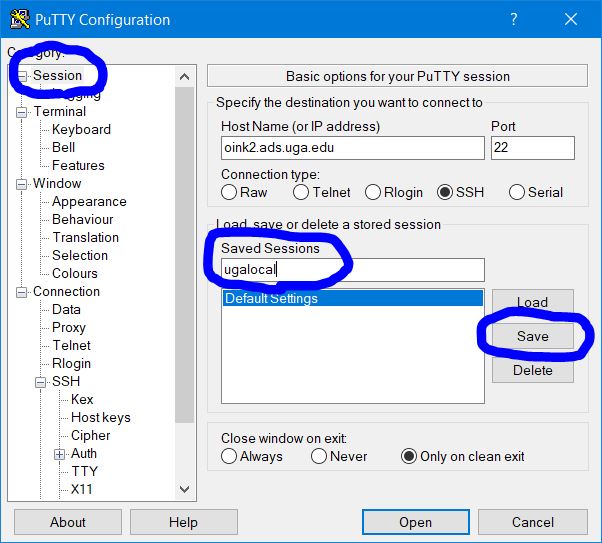Screen dimensions: 602x543
Task: Open the Connection category
Action: pos(66,291)
